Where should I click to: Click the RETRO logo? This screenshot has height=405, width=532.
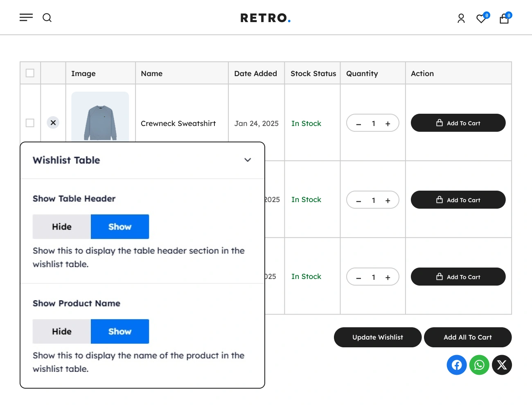click(265, 18)
